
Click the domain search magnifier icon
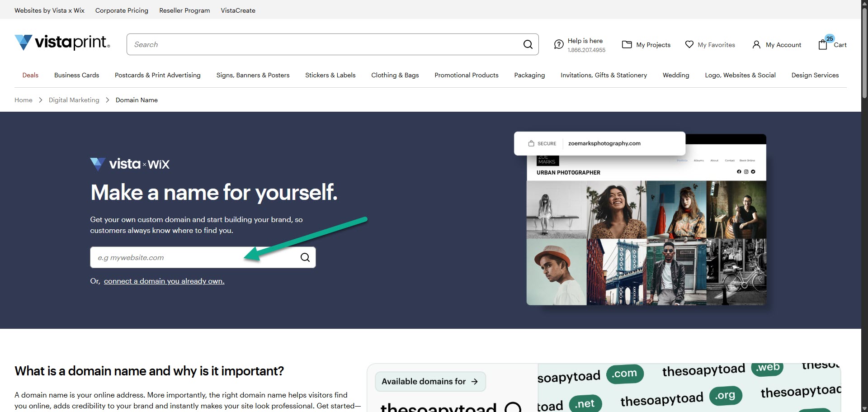305,257
